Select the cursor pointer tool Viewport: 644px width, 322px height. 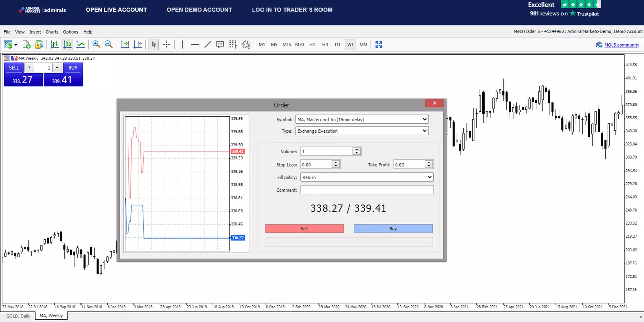[x=154, y=45]
